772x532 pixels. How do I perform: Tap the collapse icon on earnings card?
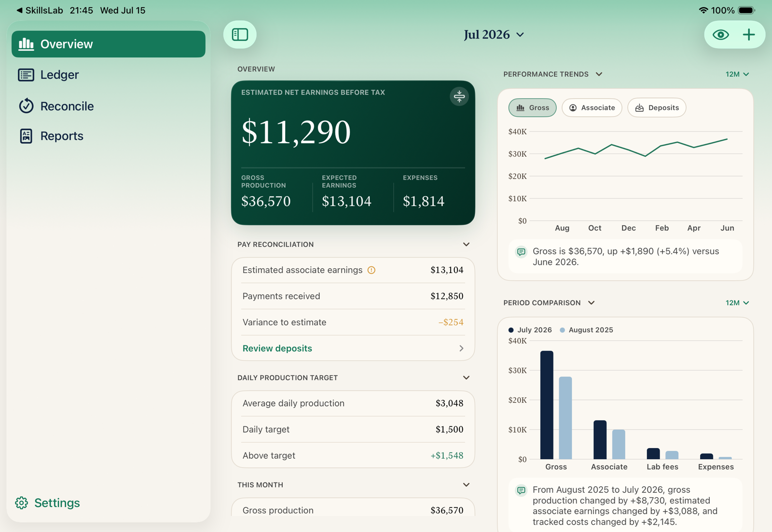[x=459, y=96]
